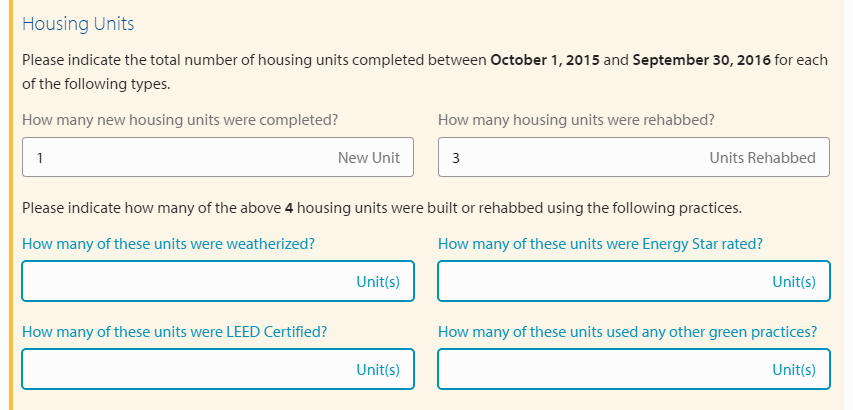This screenshot has height=410, width=853.
Task: Click the weatherized units question label
Action: [169, 243]
